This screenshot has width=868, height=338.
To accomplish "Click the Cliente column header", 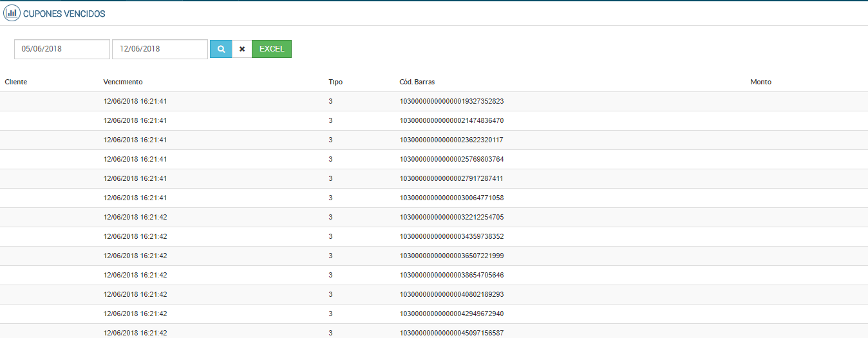I will click(x=16, y=82).
